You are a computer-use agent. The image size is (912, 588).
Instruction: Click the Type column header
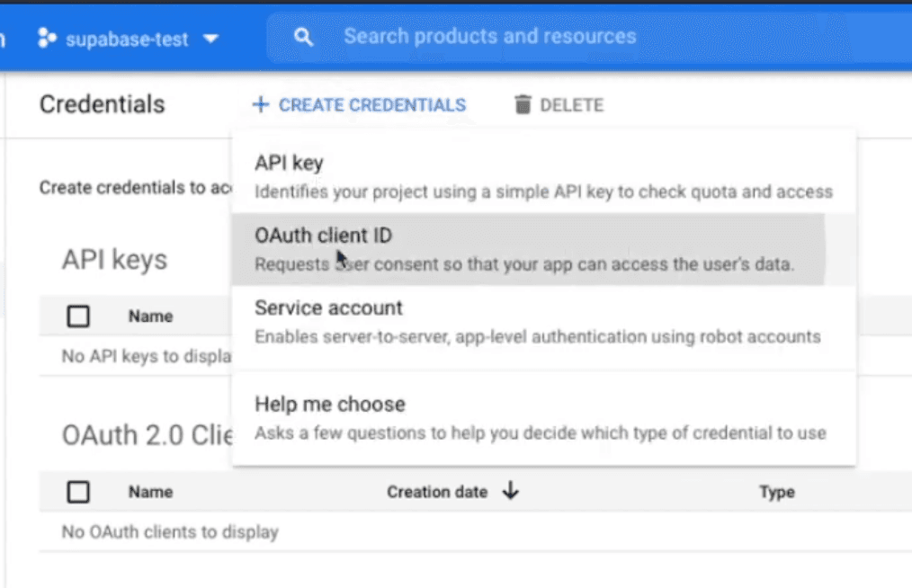[x=776, y=492]
